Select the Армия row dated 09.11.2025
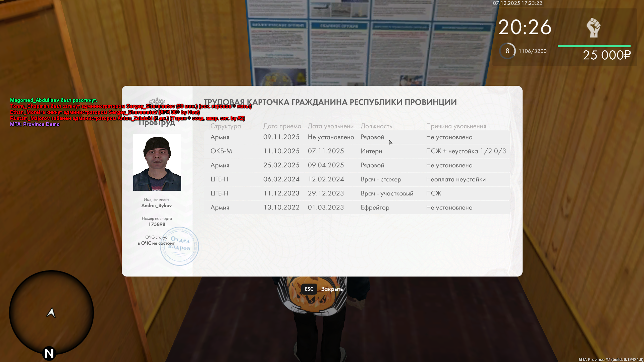Screen dimensions: 644x362 tap(357, 137)
